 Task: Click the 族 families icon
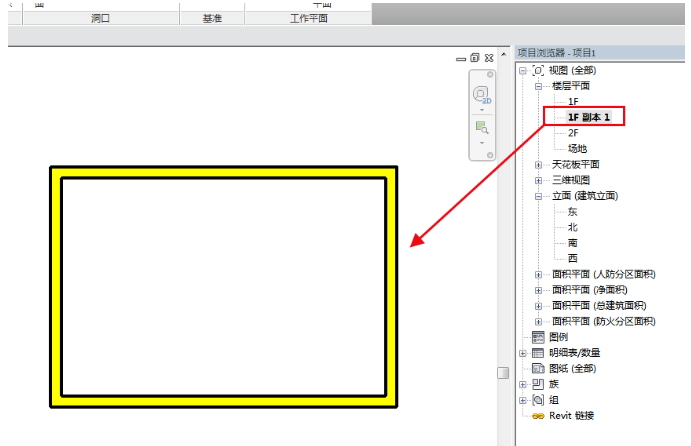[538, 384]
